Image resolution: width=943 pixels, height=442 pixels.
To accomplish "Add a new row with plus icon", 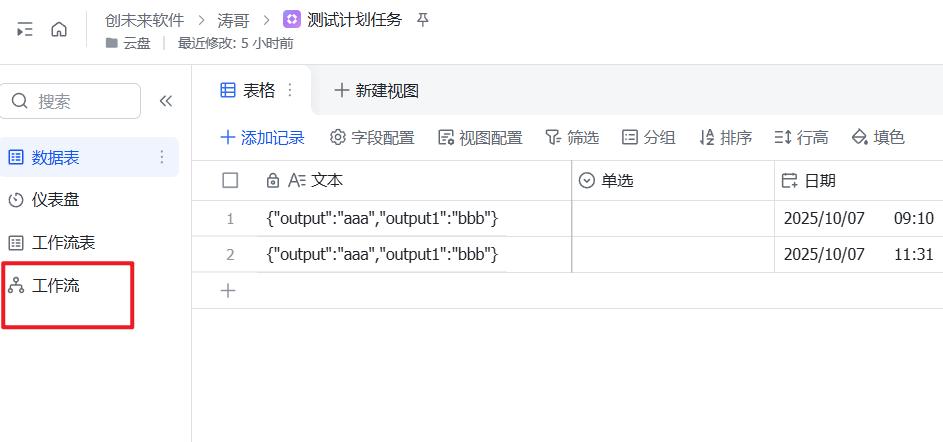I will coord(228,291).
